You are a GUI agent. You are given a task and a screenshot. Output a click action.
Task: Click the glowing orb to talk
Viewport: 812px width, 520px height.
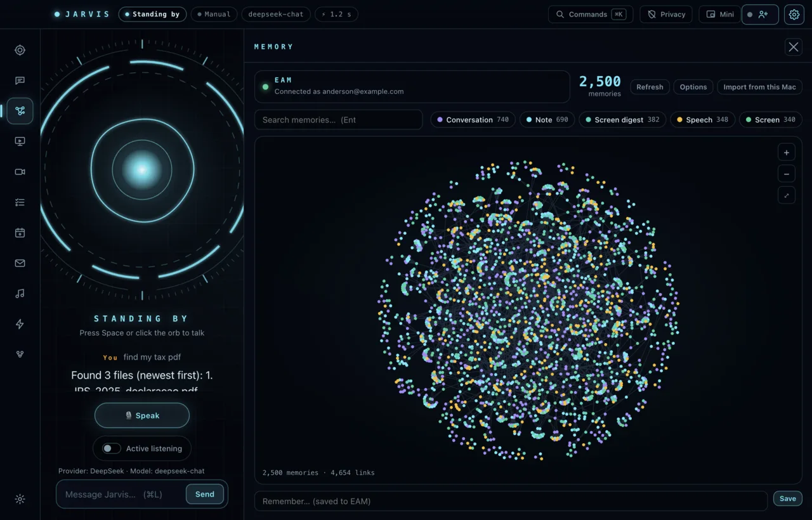tap(142, 170)
